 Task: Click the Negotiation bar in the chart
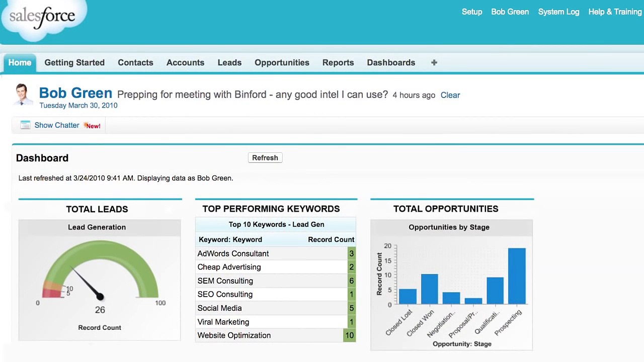click(x=451, y=298)
